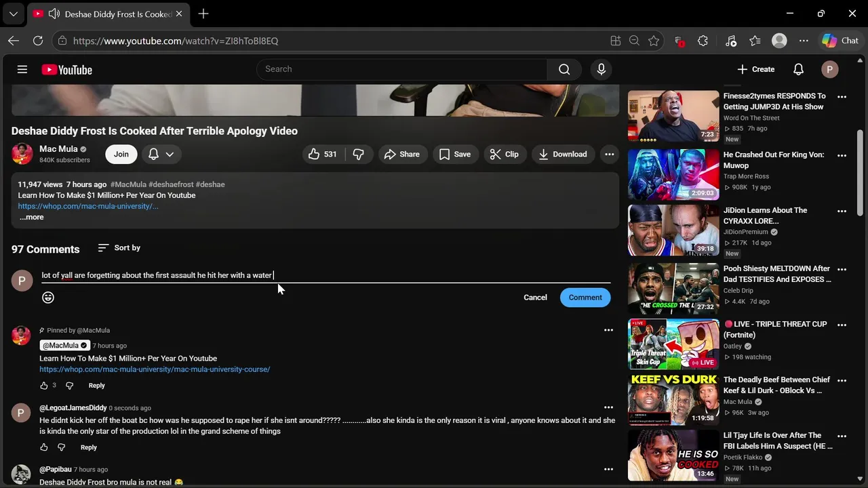
Task: Post the comment with the Comment button
Action: click(585, 298)
